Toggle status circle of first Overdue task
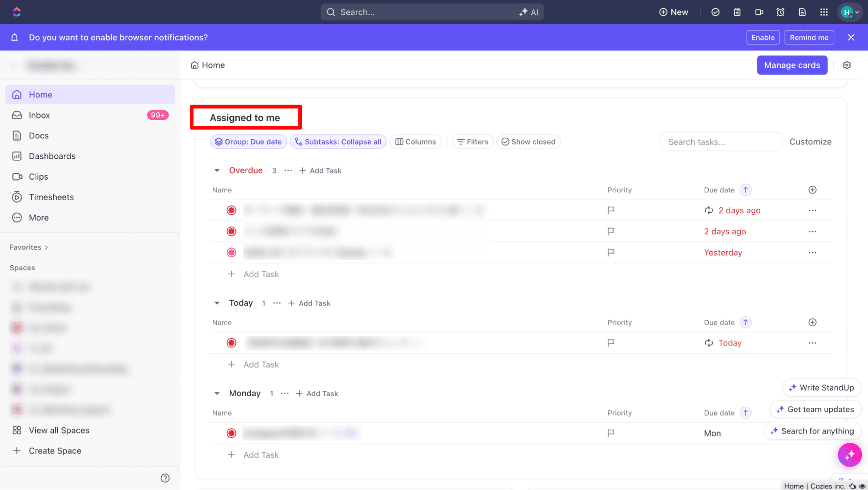868x490 pixels. (231, 210)
